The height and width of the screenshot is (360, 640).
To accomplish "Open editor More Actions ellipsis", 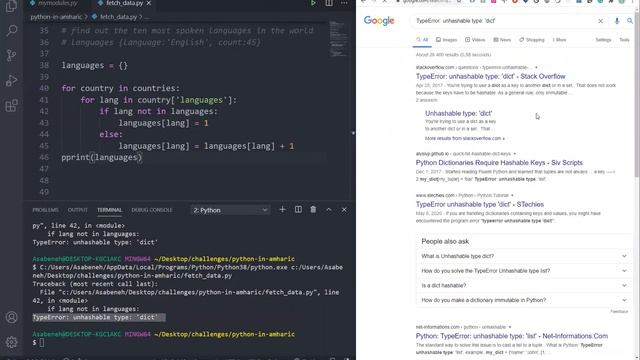I will (x=344, y=3).
